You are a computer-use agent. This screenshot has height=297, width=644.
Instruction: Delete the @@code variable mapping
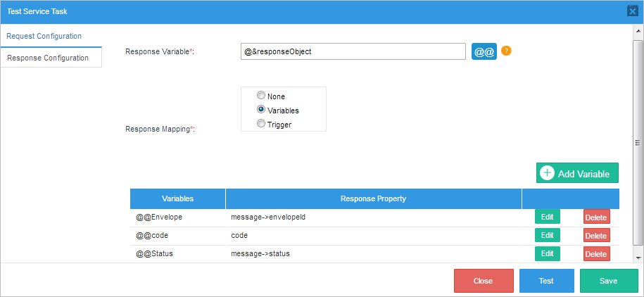tap(596, 236)
